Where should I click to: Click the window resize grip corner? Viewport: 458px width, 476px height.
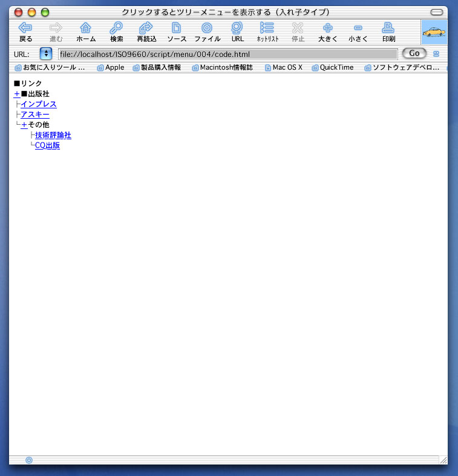click(x=443, y=460)
